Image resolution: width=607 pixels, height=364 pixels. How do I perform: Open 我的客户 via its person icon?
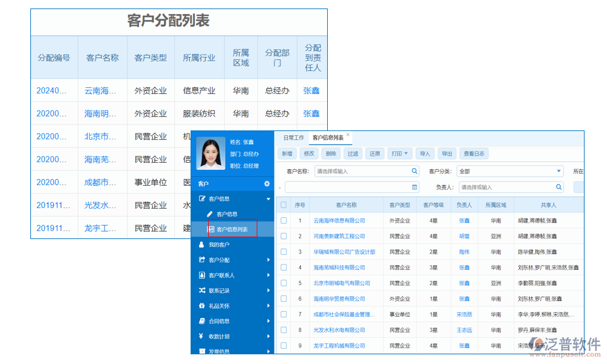pos(201,245)
